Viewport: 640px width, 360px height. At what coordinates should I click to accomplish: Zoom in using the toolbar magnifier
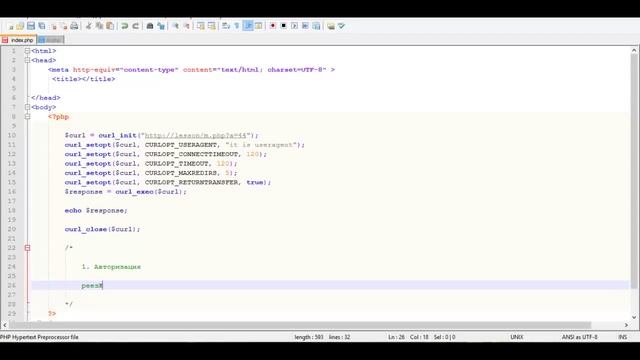176,26
